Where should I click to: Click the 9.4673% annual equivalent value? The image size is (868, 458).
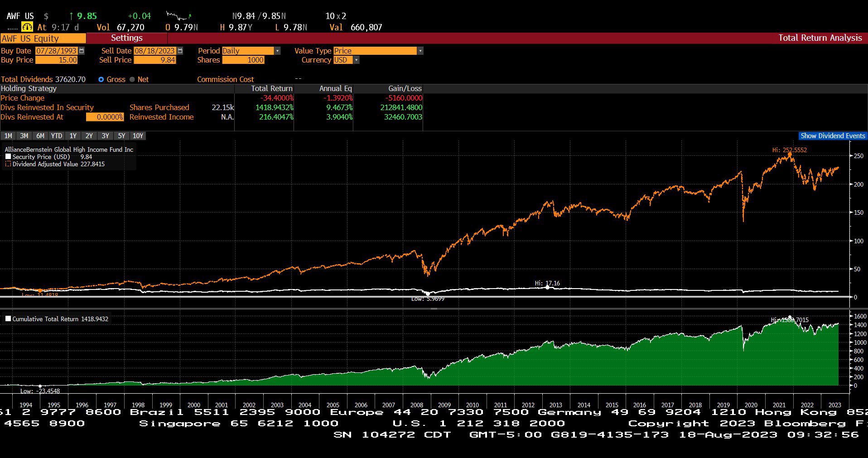click(x=340, y=107)
